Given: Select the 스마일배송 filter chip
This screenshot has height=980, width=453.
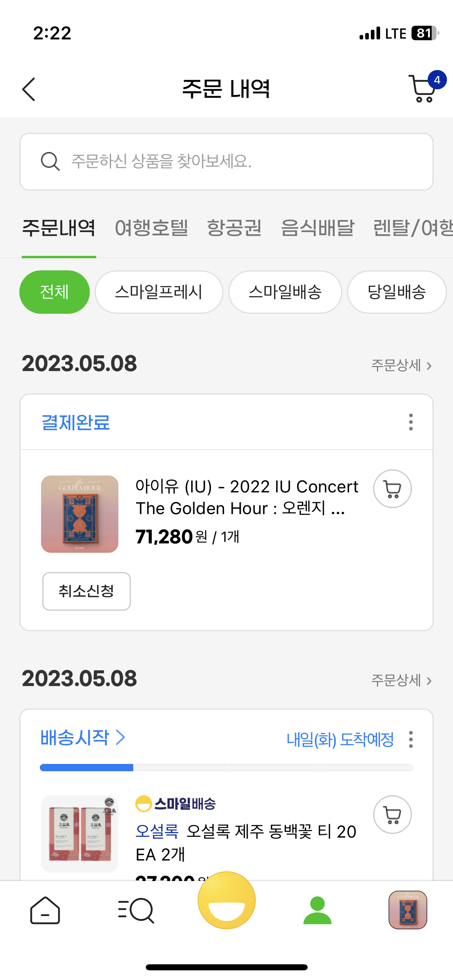Looking at the screenshot, I should tap(285, 292).
